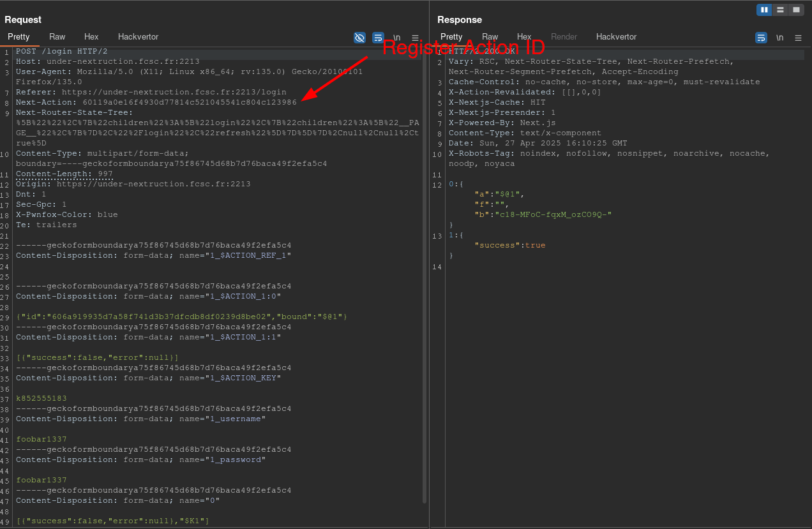Click the 'X-Powered-By: Next.js' header
Viewport: 812px width, 529px height.
point(502,123)
